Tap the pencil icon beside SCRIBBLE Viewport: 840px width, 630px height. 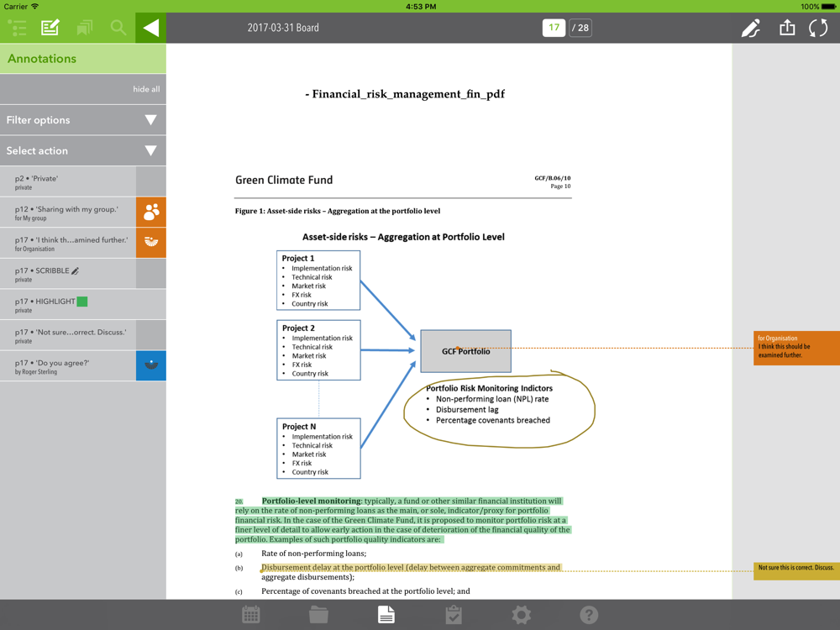[76, 271]
